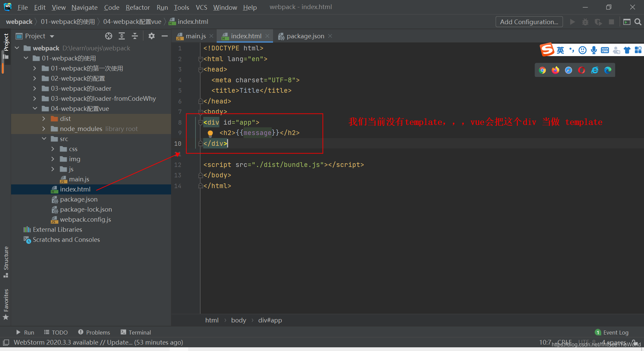Open preview in Safari browser icon

tap(569, 70)
